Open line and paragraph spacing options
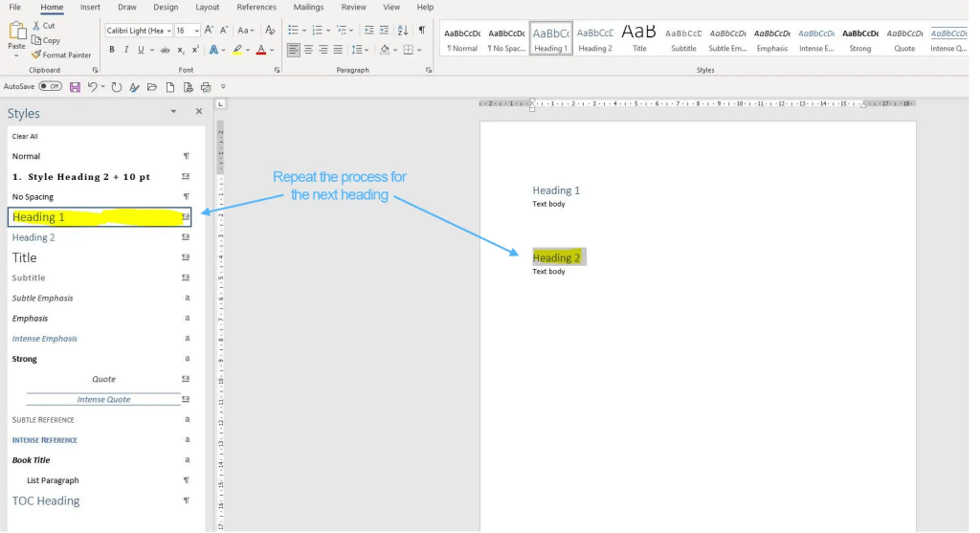This screenshot has height=533, width=980. pos(358,50)
